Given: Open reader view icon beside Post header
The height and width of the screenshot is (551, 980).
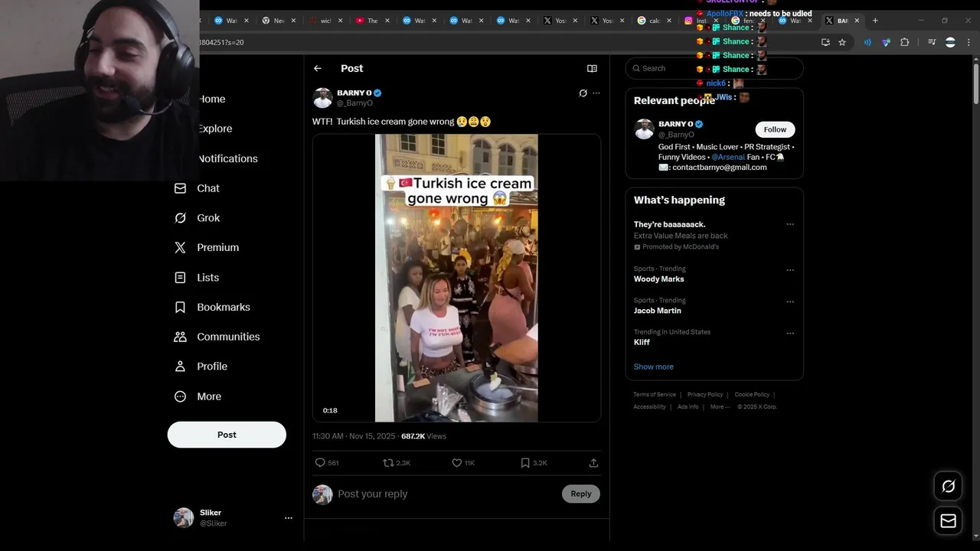Looking at the screenshot, I should 592,69.
